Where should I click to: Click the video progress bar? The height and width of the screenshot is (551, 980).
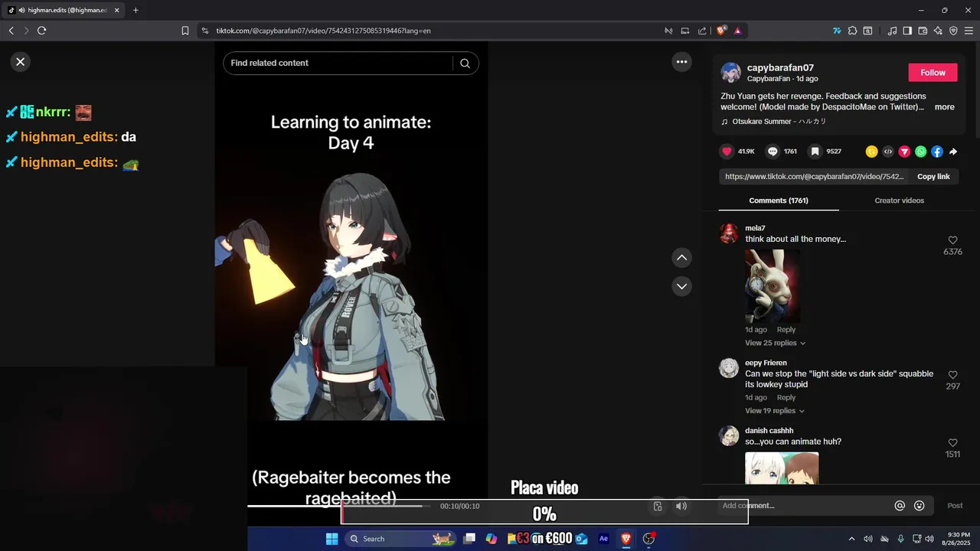[x=339, y=506]
